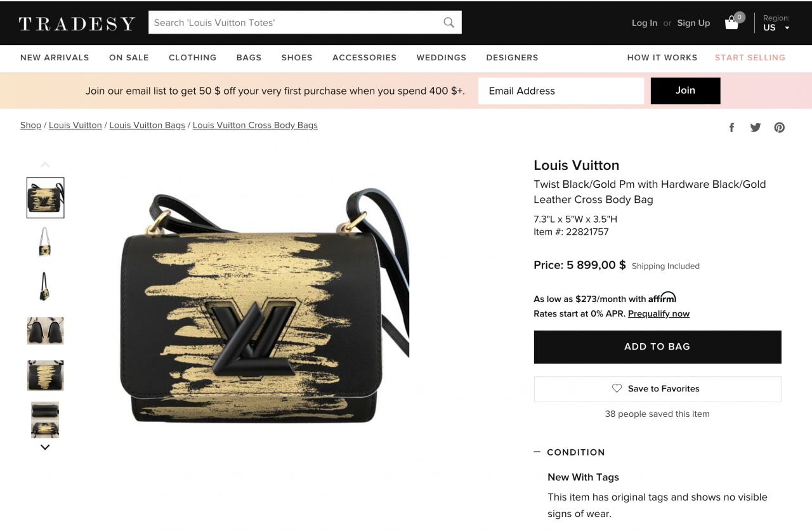Image resolution: width=812 pixels, height=531 pixels.
Task: Share item via Twitter icon
Action: (x=756, y=128)
